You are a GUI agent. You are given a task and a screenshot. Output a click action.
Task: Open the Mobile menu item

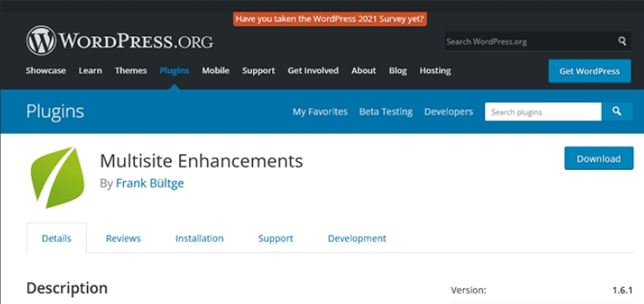point(215,70)
